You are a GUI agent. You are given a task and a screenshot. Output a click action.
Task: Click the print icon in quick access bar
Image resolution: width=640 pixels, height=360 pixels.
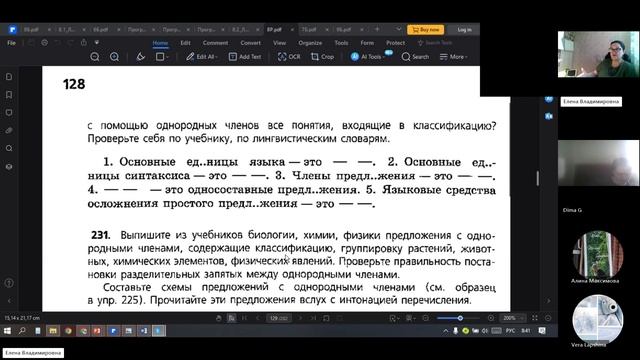44,42
